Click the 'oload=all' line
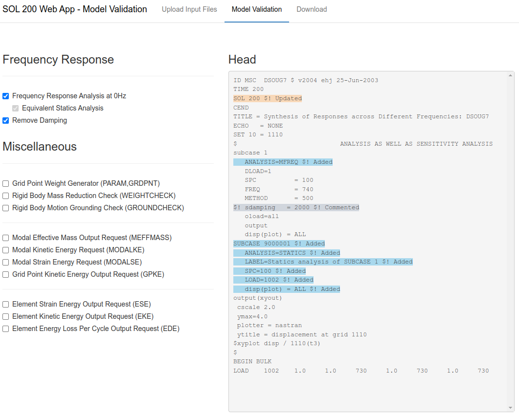The width and height of the screenshot is (519, 420). (262, 217)
